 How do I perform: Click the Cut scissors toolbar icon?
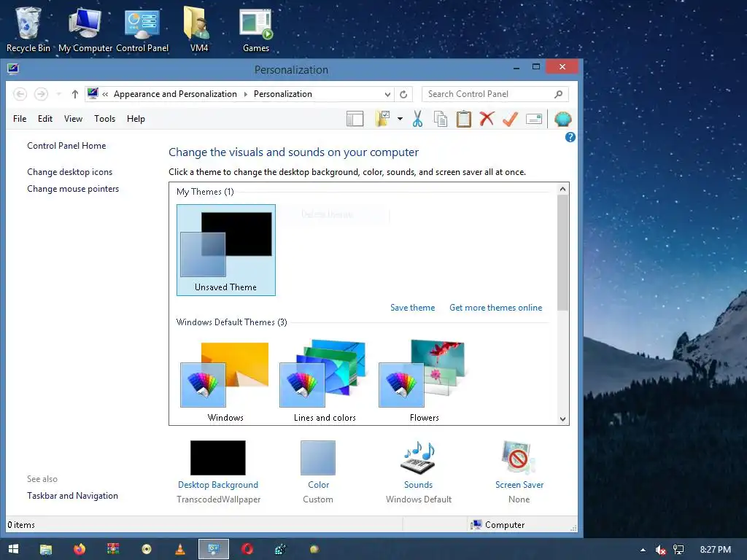pyautogui.click(x=417, y=119)
